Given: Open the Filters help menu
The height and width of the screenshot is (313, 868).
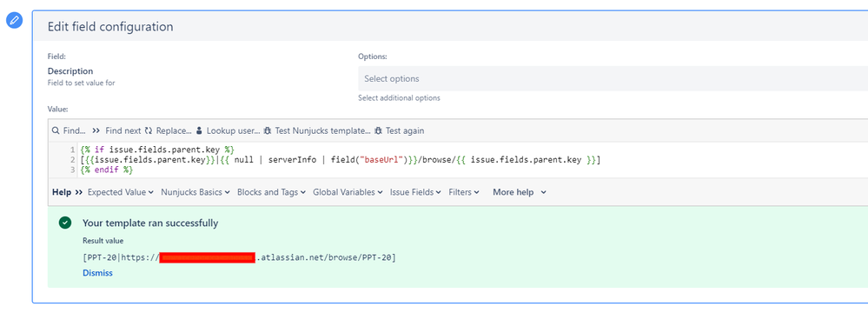Looking at the screenshot, I should [464, 192].
